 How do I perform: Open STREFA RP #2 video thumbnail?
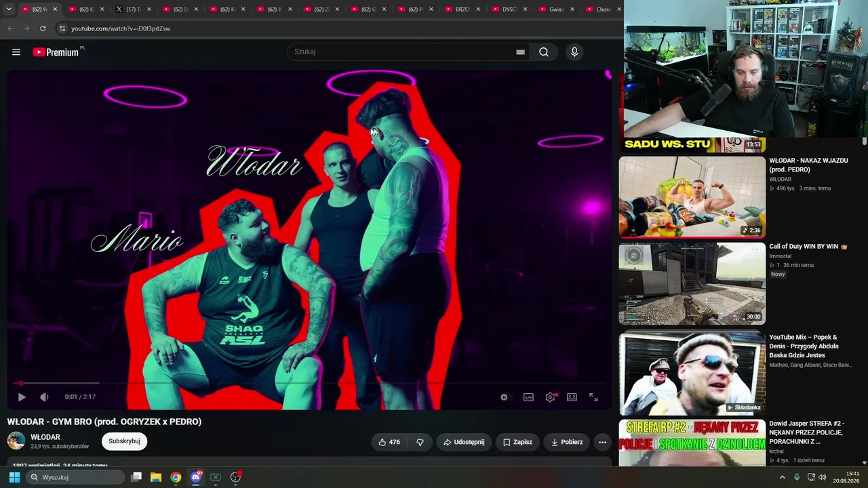coord(692,443)
